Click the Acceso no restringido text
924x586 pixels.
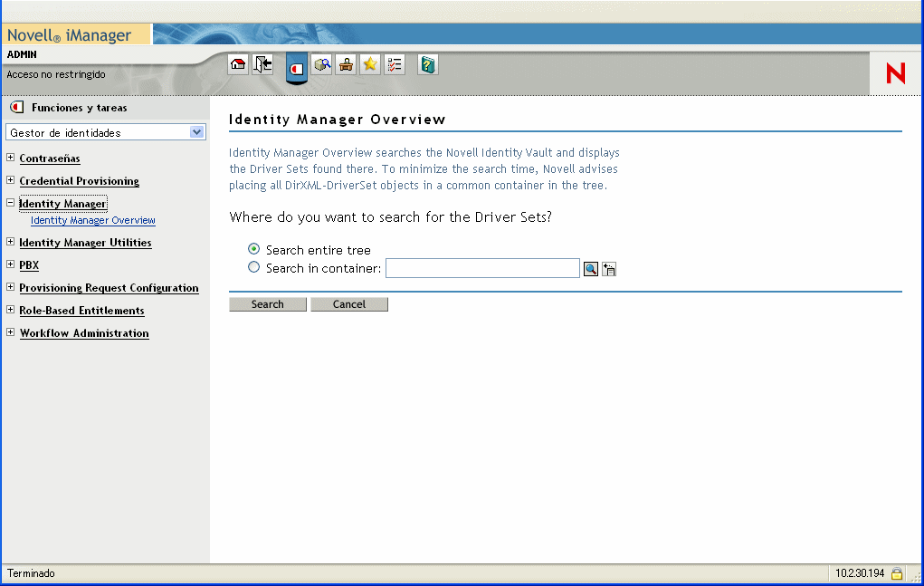[56, 74]
